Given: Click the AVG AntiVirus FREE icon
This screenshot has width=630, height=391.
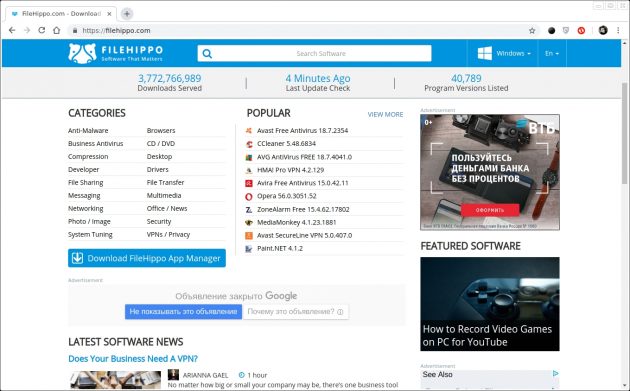Looking at the screenshot, I should [249, 157].
